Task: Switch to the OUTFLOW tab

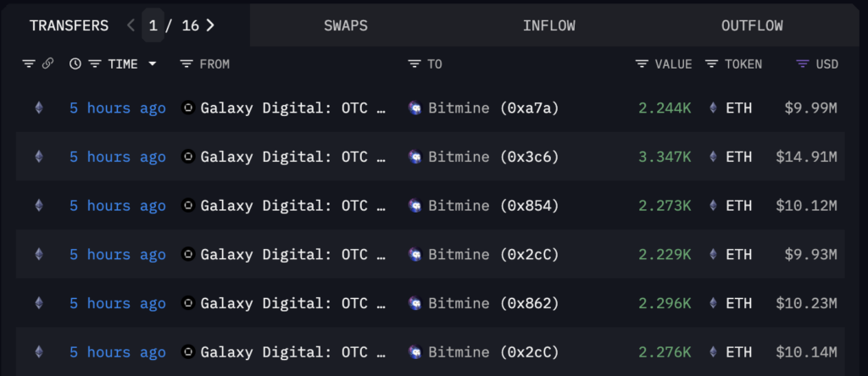Action: coord(753,25)
